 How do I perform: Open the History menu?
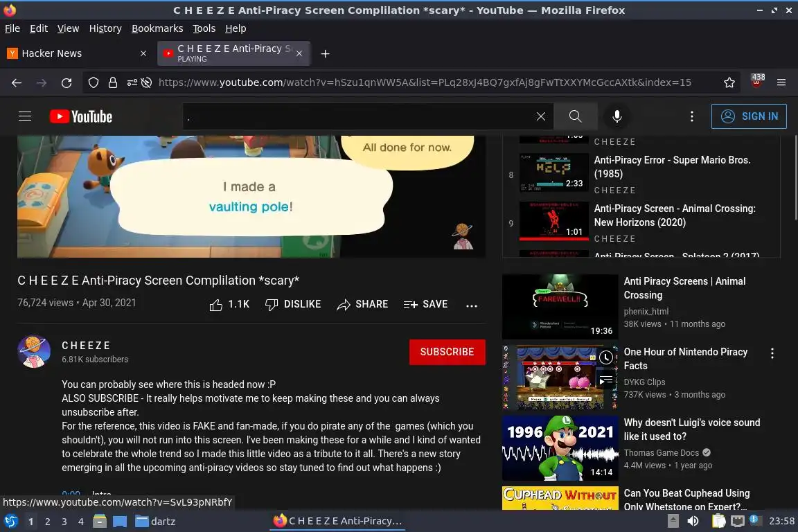point(105,28)
